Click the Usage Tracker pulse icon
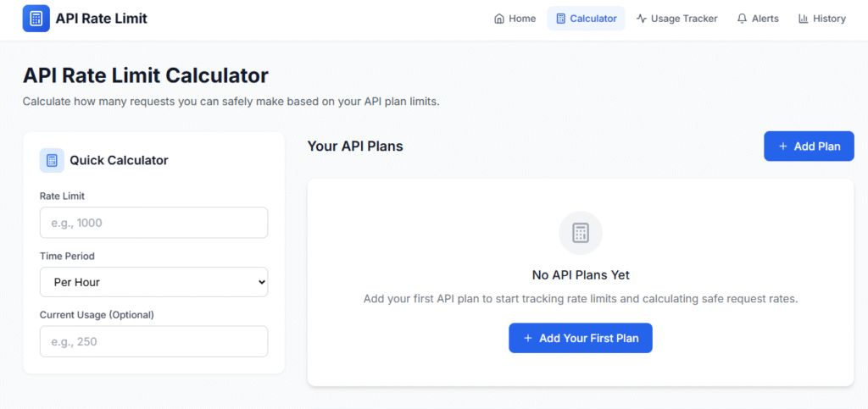Viewport: 868px width, 409px height. click(x=642, y=19)
